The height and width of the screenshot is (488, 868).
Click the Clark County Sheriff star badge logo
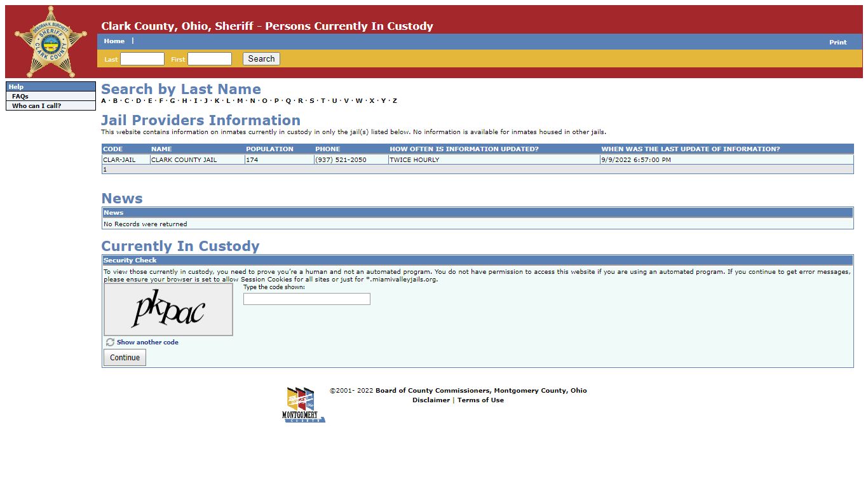pos(51,42)
